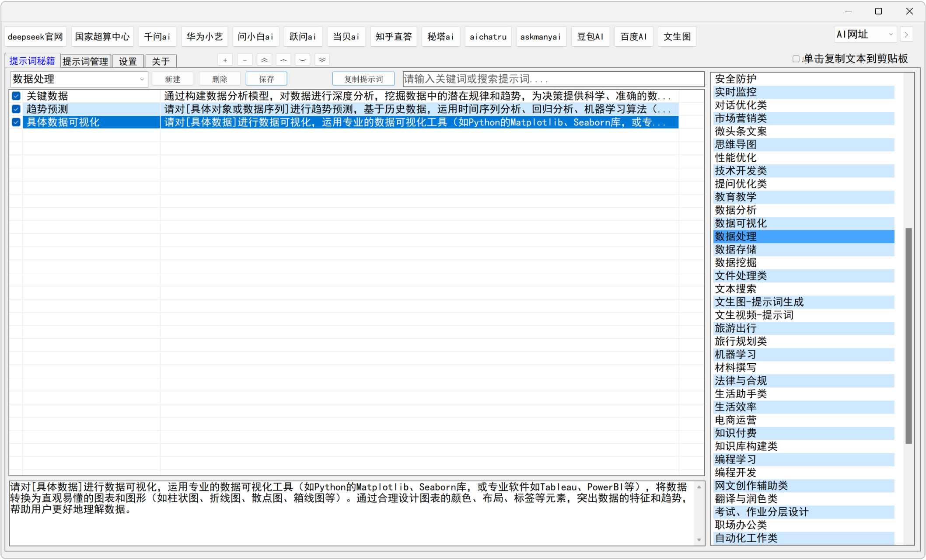Screen dimensions: 926x560
Task: Select the 趋势预测 prompt row title
Action: 47,109
